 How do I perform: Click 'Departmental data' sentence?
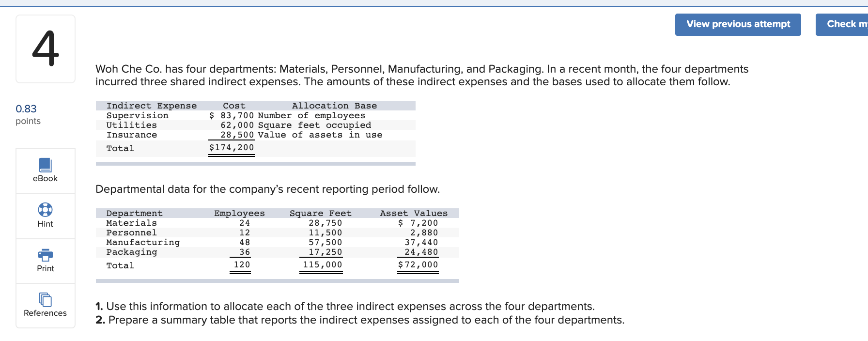(268, 189)
